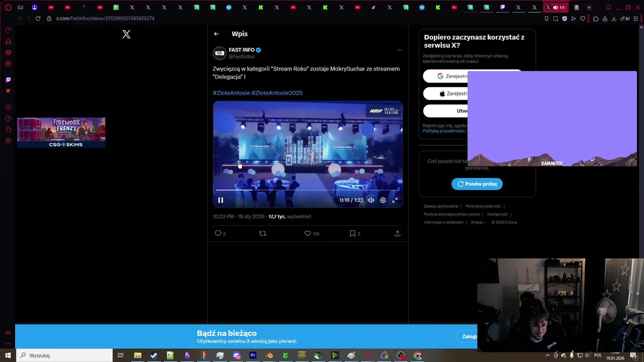644x362 pixels.
Task: Reply to the tweet via comment icon
Action: coord(218,233)
